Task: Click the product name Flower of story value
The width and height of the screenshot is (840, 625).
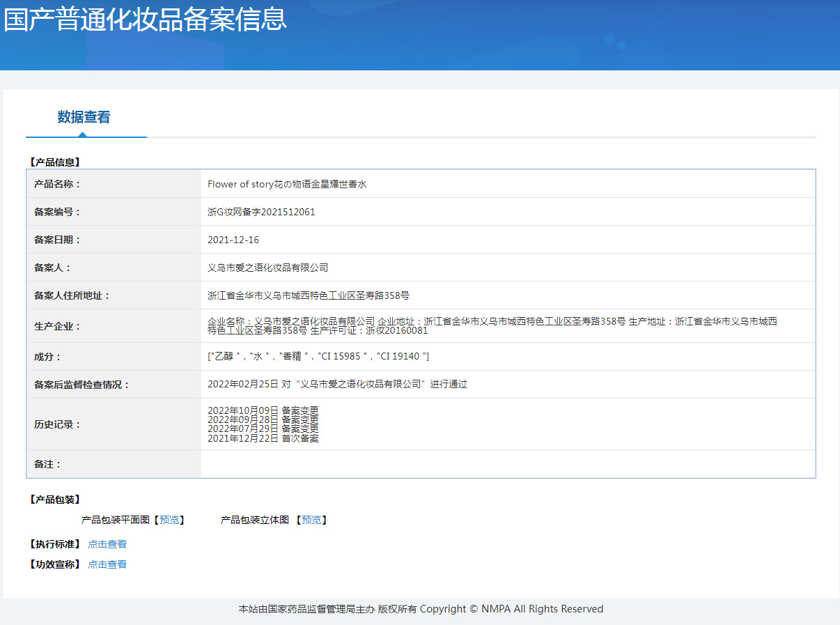Action: point(287,184)
